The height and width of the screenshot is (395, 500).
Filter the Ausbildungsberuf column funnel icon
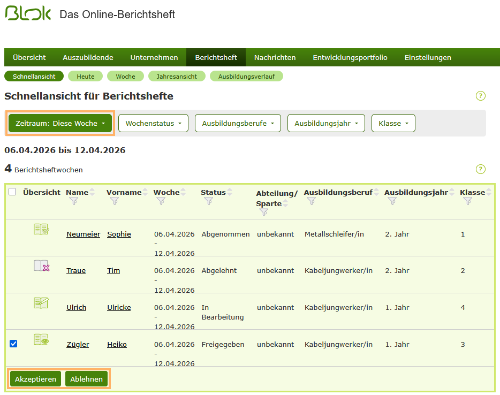pyautogui.click(x=311, y=201)
